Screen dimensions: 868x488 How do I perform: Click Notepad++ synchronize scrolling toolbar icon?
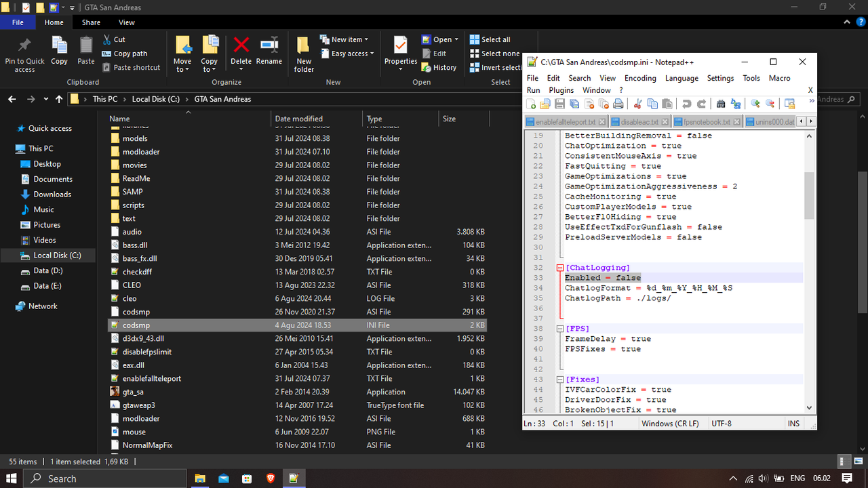[789, 104]
